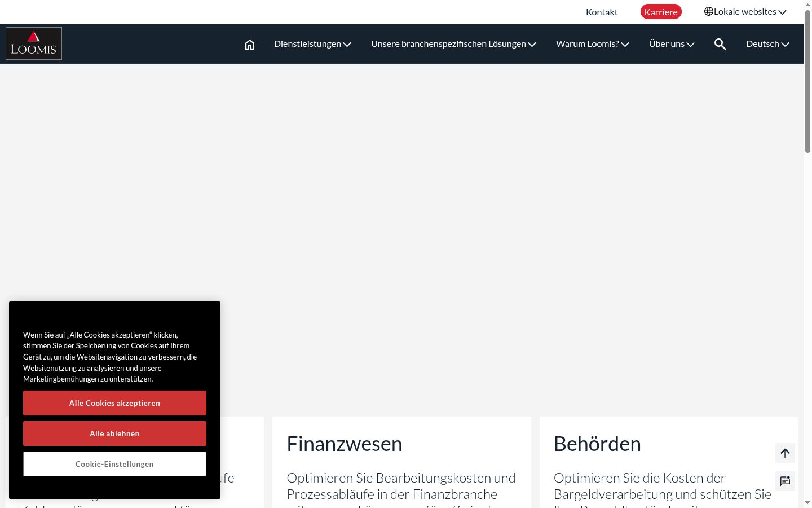This screenshot has height=508, width=812.
Task: Click the Finanzwesen description starting 'Optimieren Sie Bearbeitungskosten'
Action: pyautogui.click(x=401, y=489)
